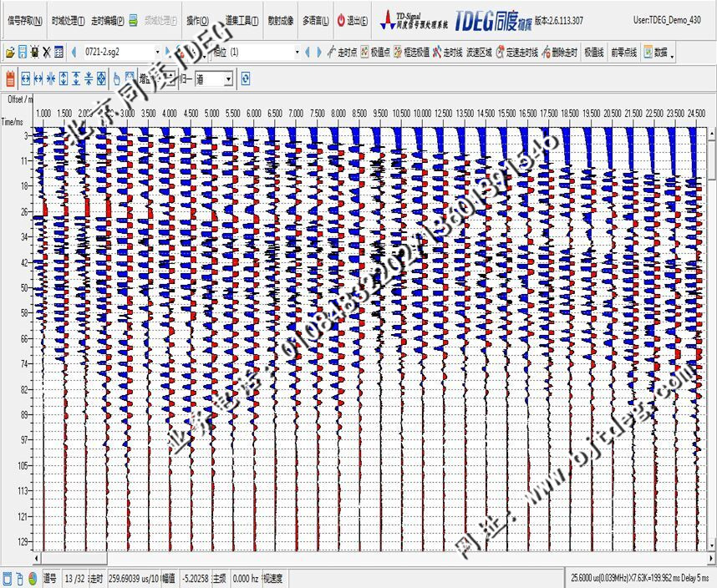This screenshot has width=717, height=588.
Task: Expand the 0721-2.sg2 file dropdown
Action: click(157, 52)
